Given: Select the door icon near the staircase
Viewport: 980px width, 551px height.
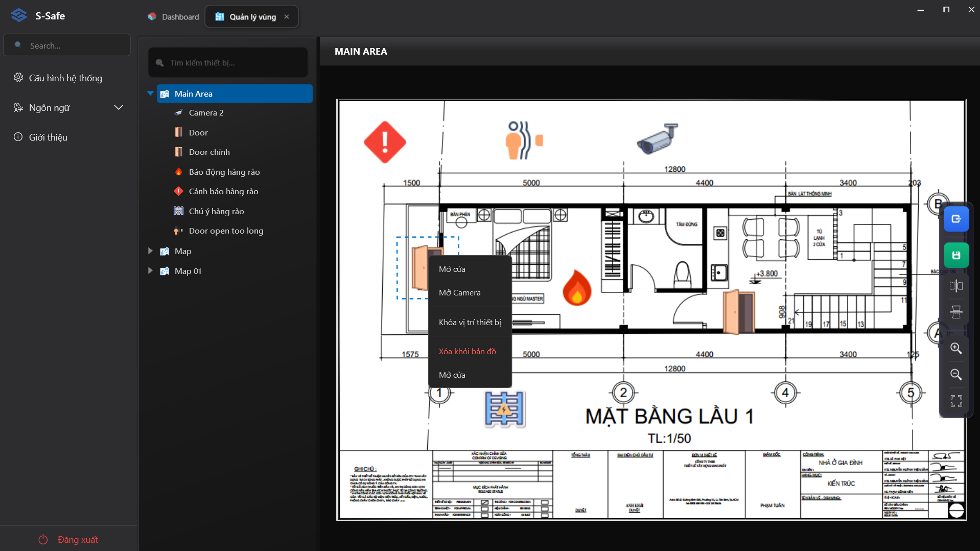Looking at the screenshot, I should 739,312.
